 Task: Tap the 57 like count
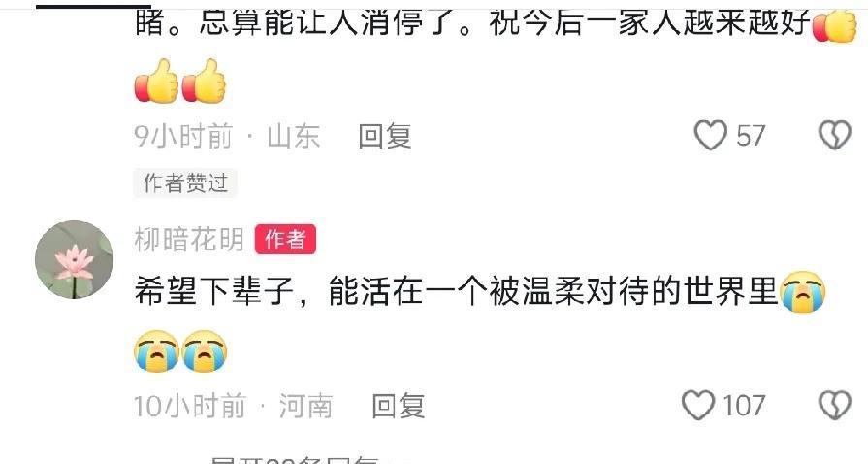[751, 136]
